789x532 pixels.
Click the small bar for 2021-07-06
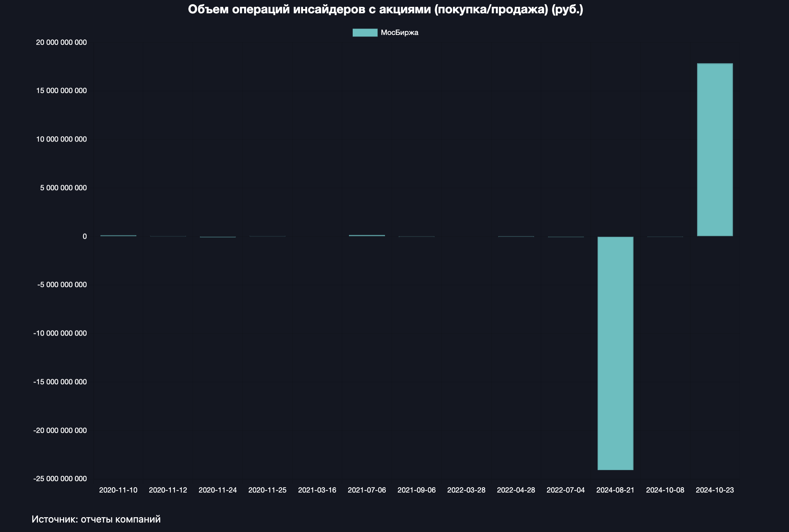click(367, 236)
